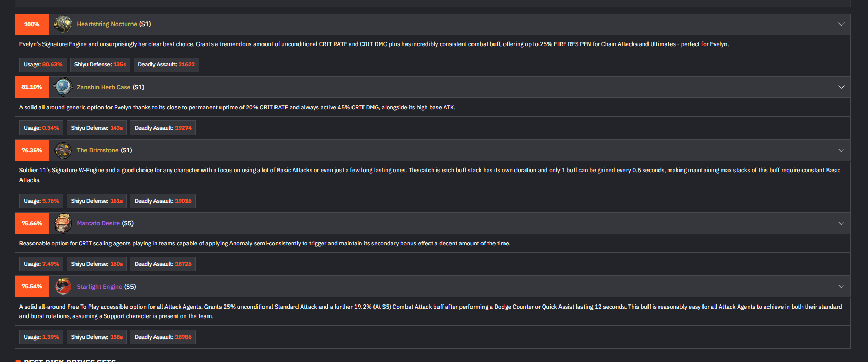The width and height of the screenshot is (868, 362).
Task: Expand the Zanshin Herb Case chevron
Action: 841,87
